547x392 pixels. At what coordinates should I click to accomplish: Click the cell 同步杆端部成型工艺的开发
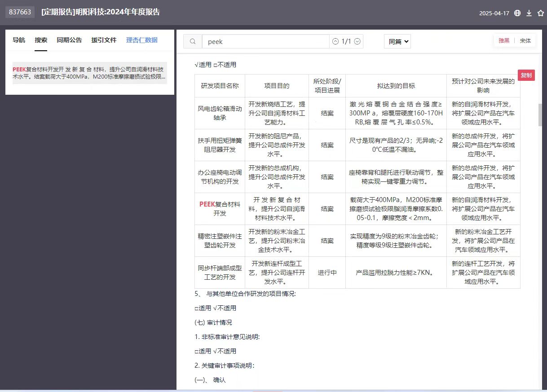220,273
